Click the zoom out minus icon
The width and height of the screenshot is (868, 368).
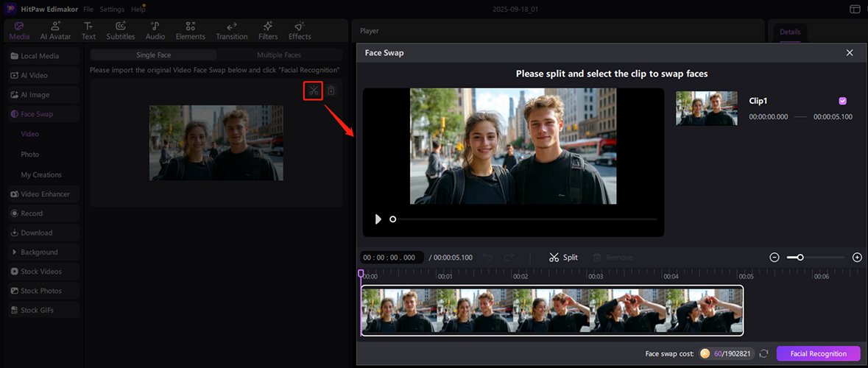point(775,258)
